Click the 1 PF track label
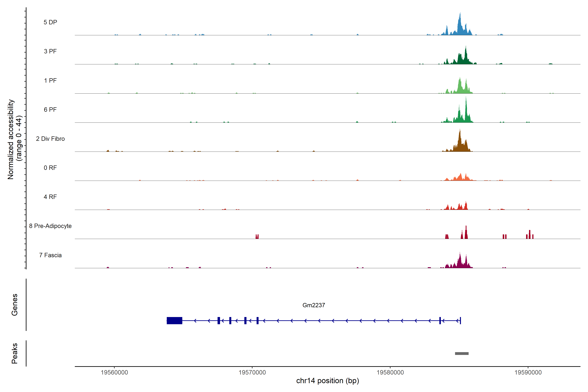 click(x=50, y=81)
